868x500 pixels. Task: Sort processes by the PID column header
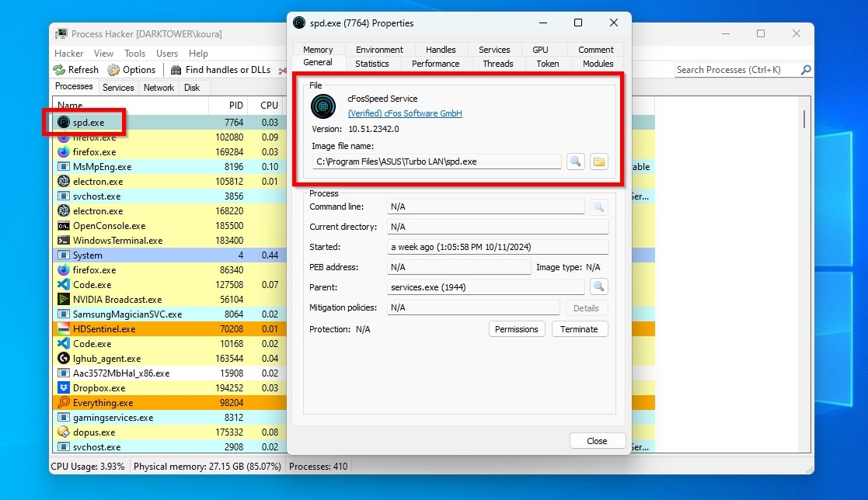click(x=236, y=105)
